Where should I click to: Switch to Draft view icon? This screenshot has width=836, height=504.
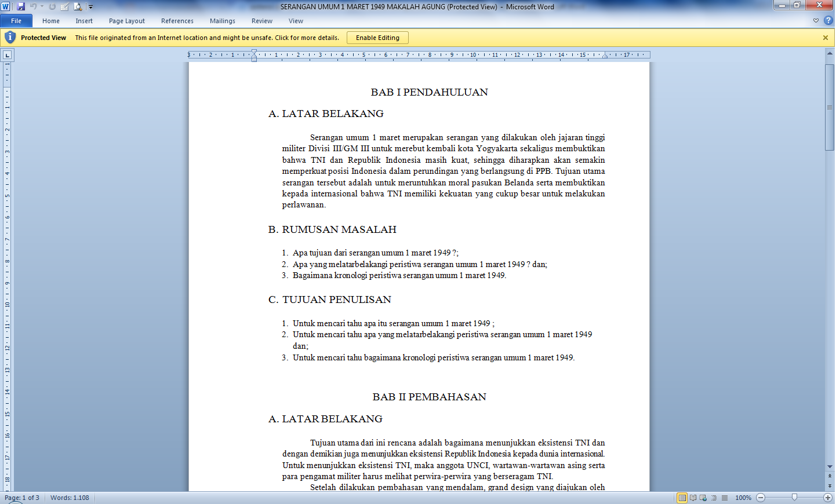tap(725, 498)
